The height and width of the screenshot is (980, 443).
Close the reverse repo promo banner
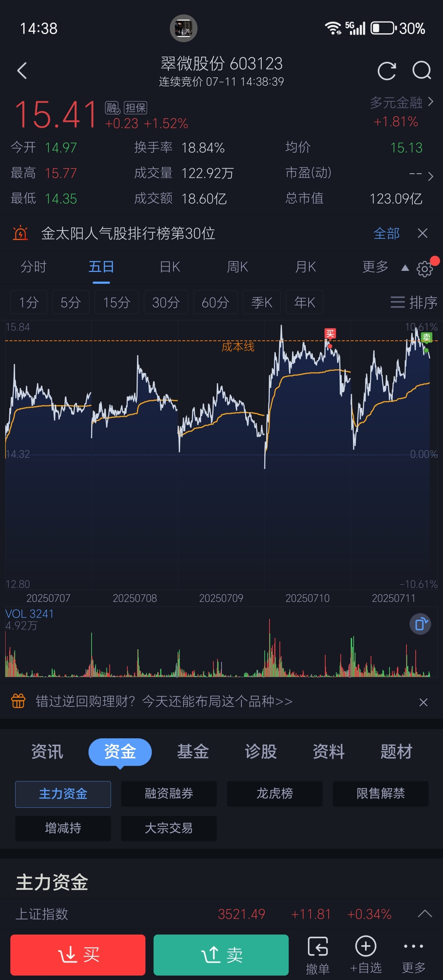tap(423, 702)
